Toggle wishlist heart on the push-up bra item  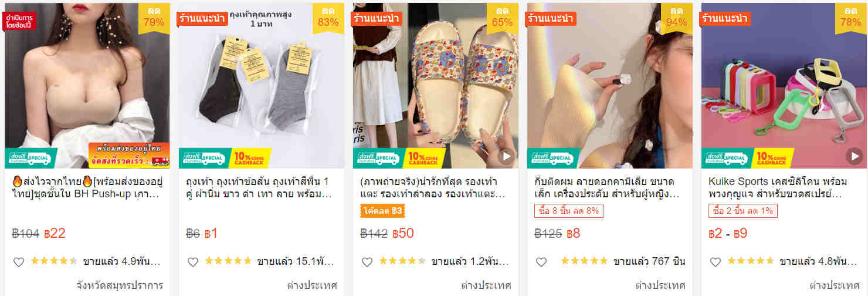[19, 262]
